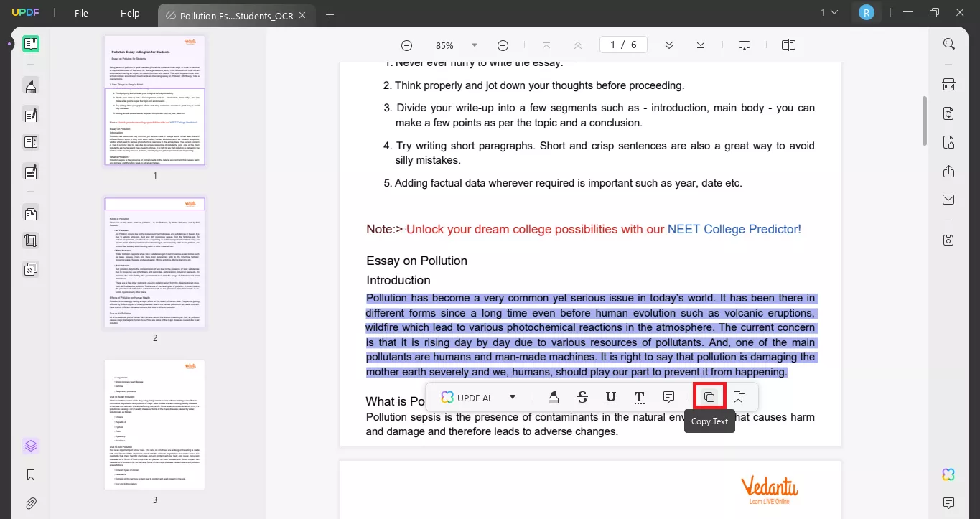This screenshot has width=980, height=519.
Task: Select page 1 thumbnail
Action: coord(154,100)
